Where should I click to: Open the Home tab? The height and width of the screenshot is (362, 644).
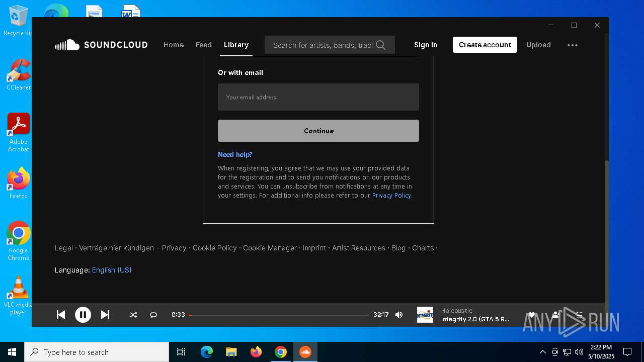click(174, 45)
